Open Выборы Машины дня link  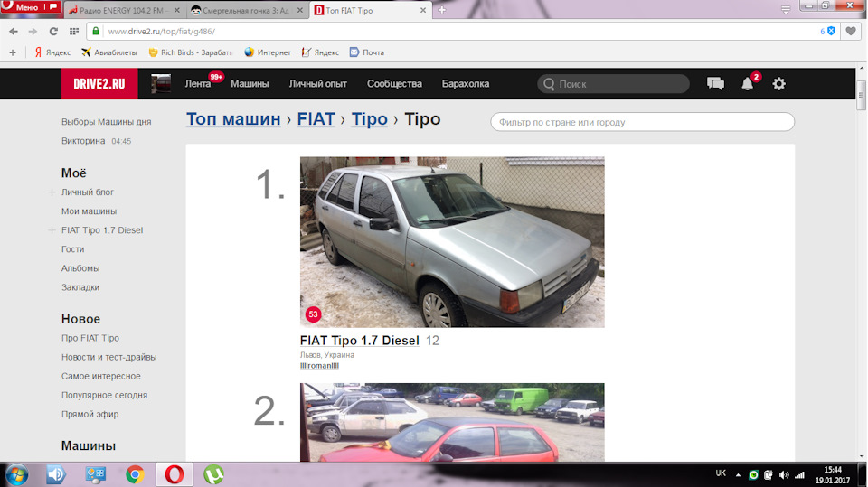[107, 122]
